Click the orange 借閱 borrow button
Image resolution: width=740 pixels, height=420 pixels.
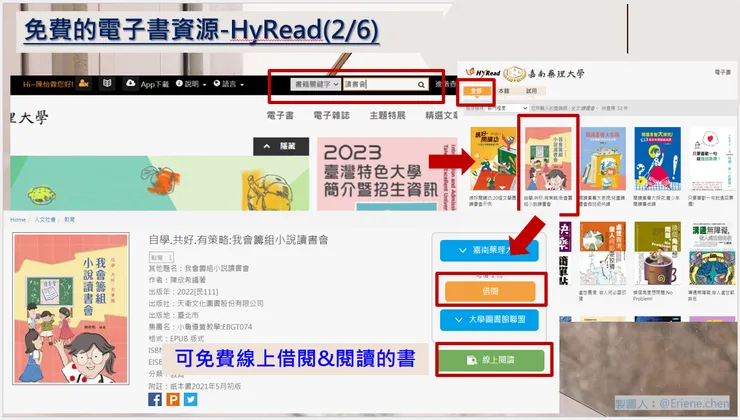[490, 292]
